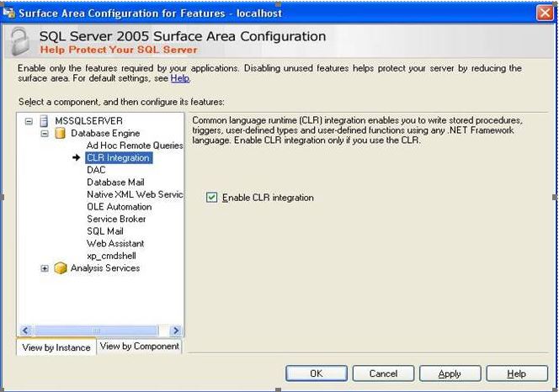Switch to View by Instance tab
This screenshot has width=559, height=392.
tap(56, 347)
